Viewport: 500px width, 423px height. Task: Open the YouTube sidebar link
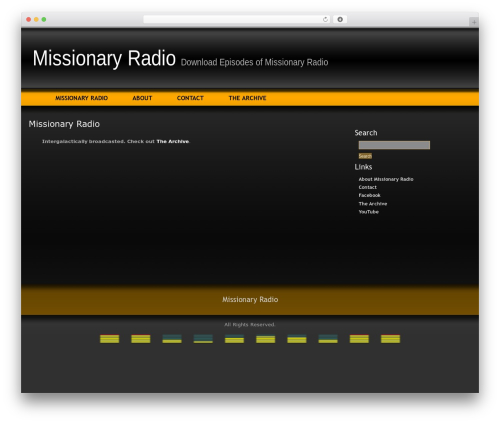pos(368,212)
